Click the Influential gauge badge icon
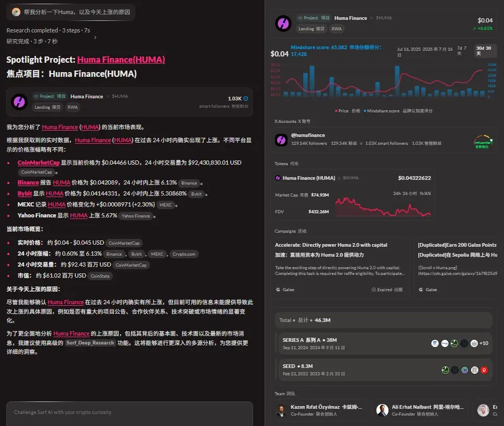This screenshot has width=504, height=426. 483,142
